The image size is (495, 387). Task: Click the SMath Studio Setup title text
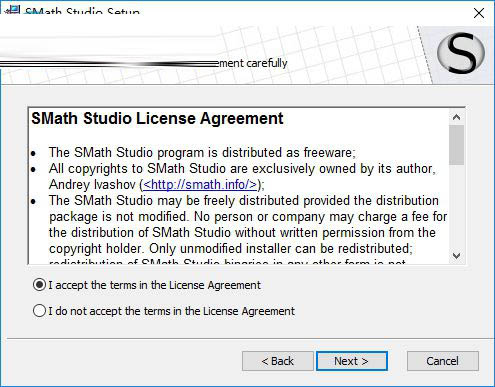coord(82,10)
